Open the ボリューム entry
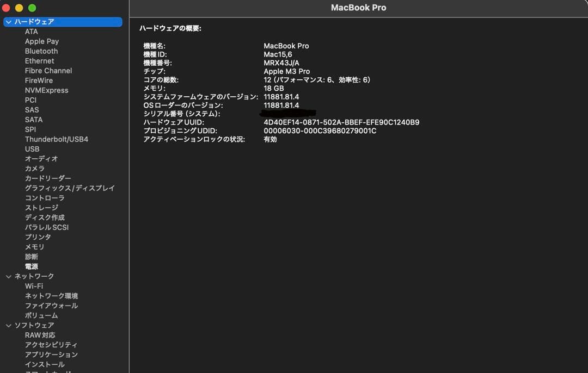 [41, 315]
